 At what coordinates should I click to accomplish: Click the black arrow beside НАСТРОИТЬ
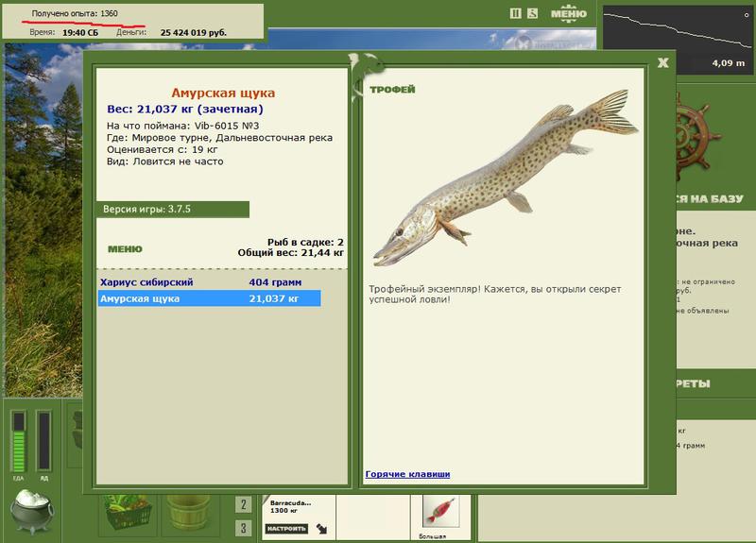(321, 529)
